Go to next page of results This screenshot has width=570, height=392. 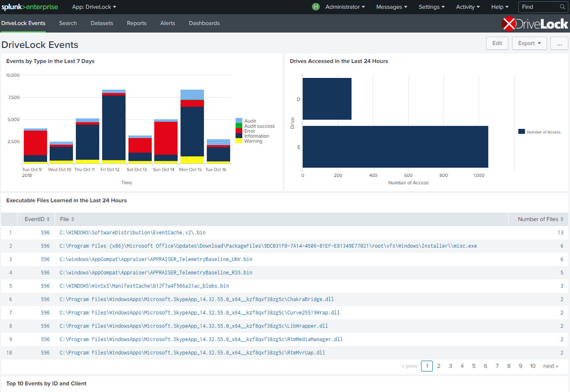(550, 366)
